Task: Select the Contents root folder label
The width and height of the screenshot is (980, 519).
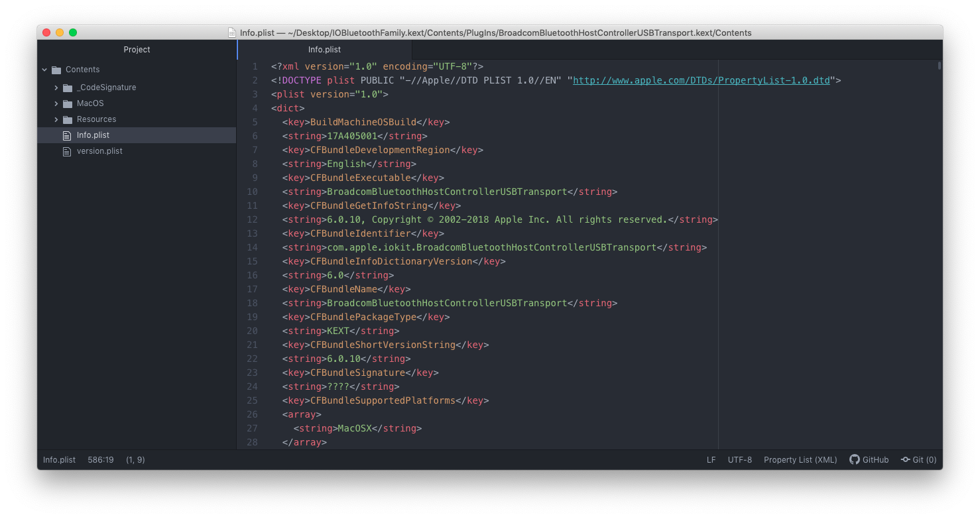Action: click(x=82, y=70)
